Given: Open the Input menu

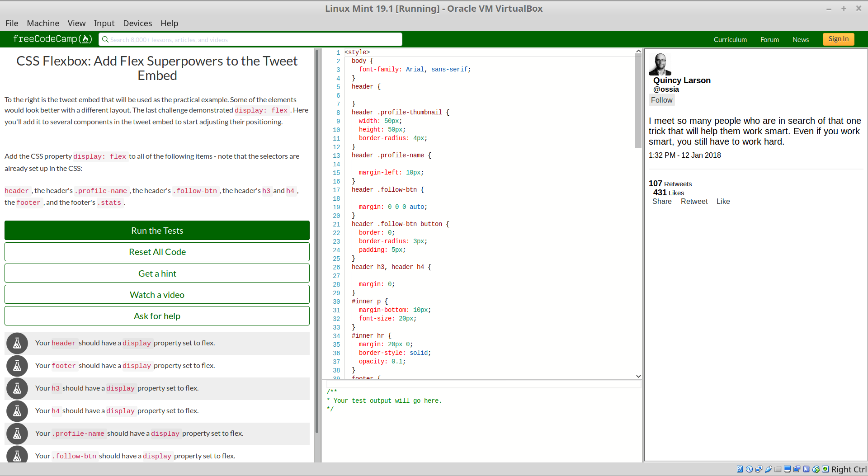Looking at the screenshot, I should coord(104,23).
